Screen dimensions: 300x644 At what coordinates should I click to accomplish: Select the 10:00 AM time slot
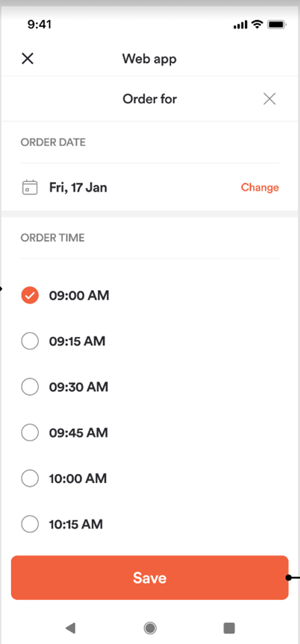click(30, 479)
